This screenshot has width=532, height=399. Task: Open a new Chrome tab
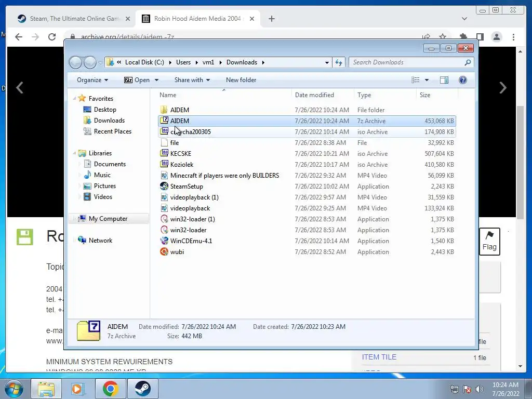pyautogui.click(x=271, y=19)
